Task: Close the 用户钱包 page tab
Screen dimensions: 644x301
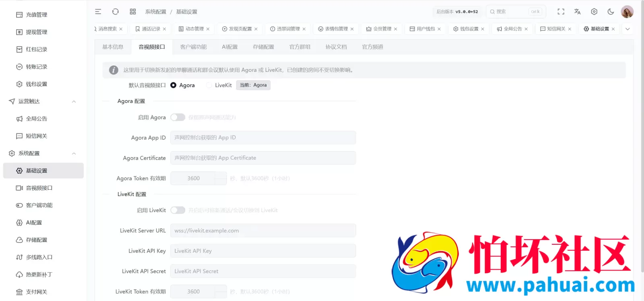Action: 439,29
